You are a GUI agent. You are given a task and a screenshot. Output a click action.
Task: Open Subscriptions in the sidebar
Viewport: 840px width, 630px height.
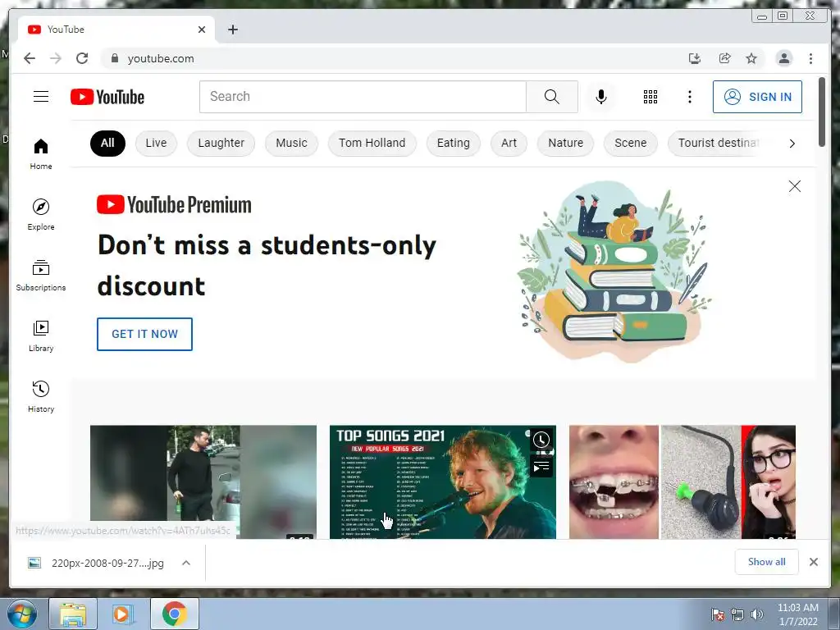41,276
